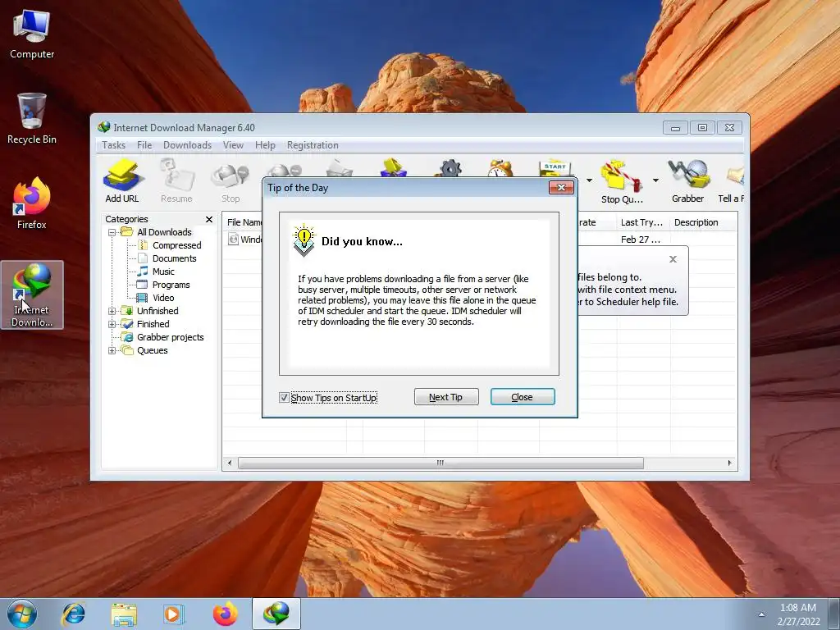Viewport: 840px width, 630px height.
Task: Uncheck Show Tips on StartUp
Action: pos(284,398)
